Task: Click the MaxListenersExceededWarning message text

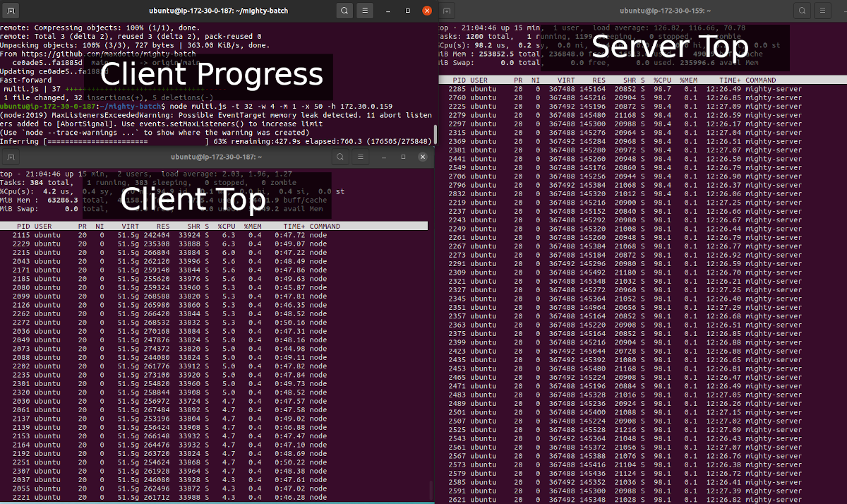Action: [212, 114]
